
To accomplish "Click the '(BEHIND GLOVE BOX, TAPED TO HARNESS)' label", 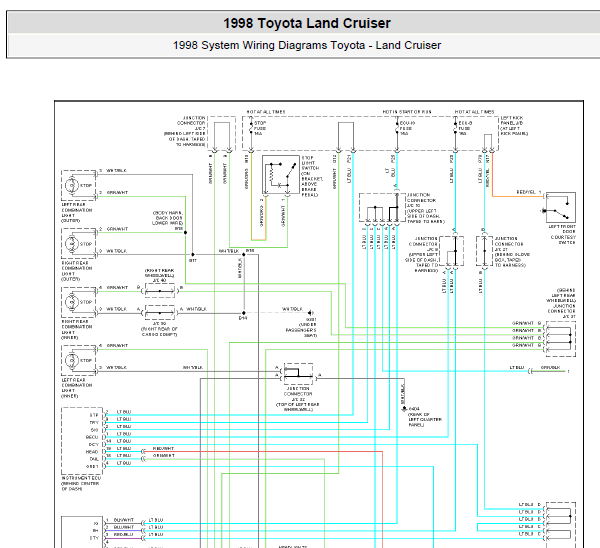I will pos(512,259).
